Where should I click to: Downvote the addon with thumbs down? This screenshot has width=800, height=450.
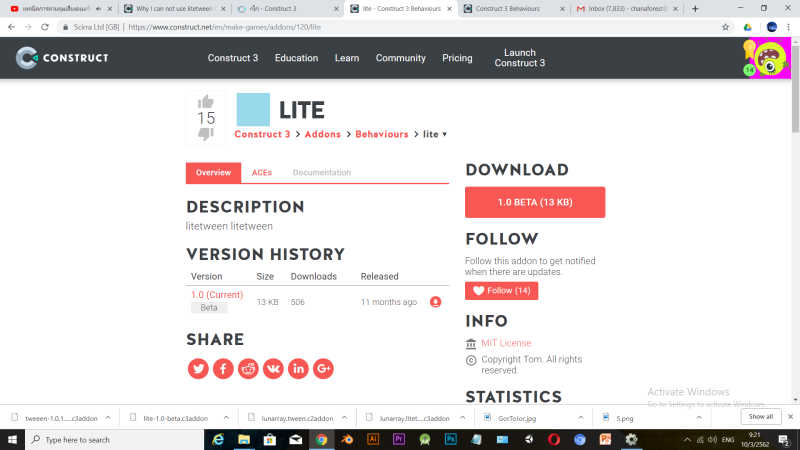pyautogui.click(x=206, y=134)
